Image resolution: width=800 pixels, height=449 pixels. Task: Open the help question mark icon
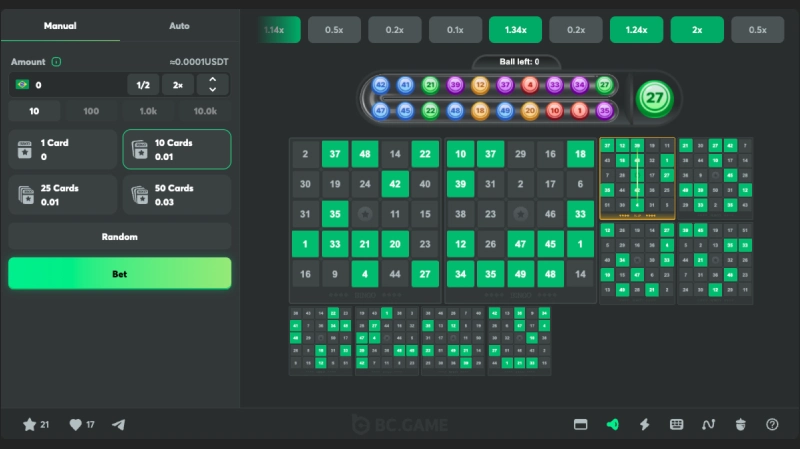click(772, 425)
